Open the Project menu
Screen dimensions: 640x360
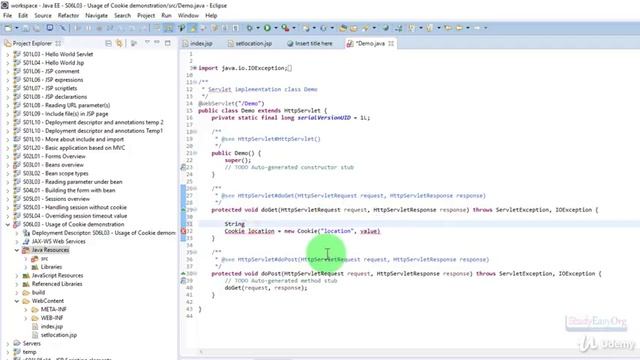pyautogui.click(x=146, y=16)
